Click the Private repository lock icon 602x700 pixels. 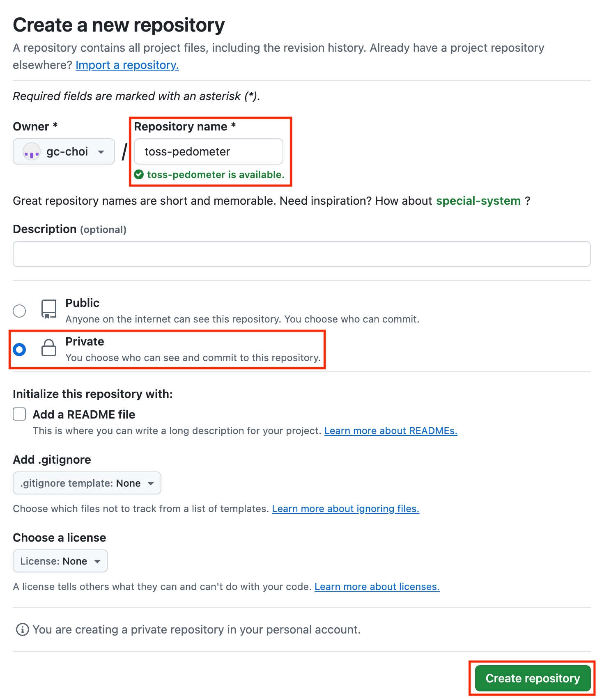click(x=49, y=348)
